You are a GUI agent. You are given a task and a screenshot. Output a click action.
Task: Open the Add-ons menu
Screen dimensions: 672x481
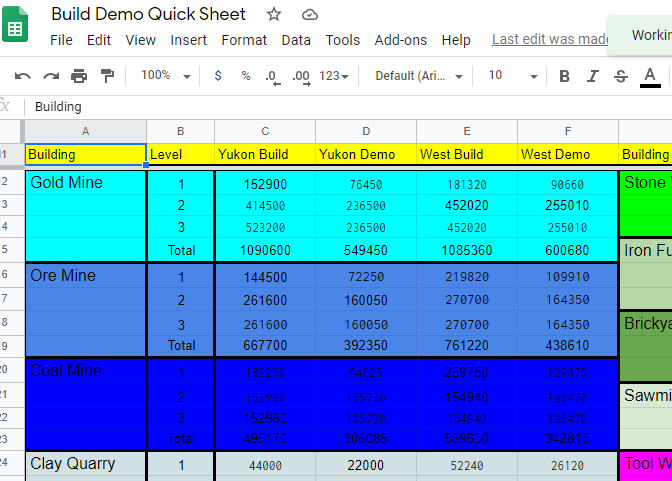pos(401,40)
